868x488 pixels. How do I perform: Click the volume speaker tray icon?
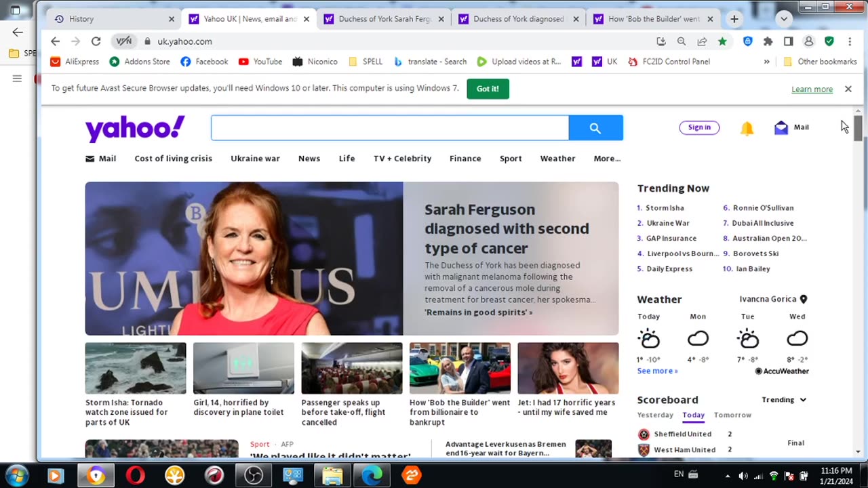pyautogui.click(x=743, y=476)
